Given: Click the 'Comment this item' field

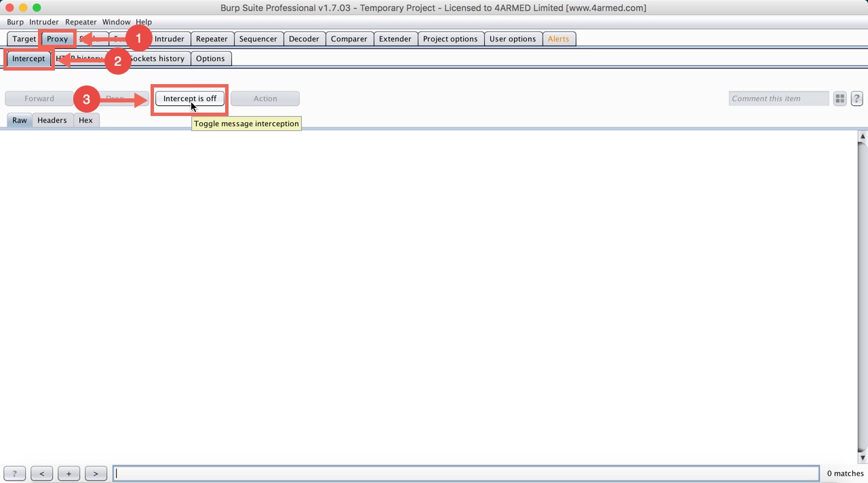Looking at the screenshot, I should coord(779,98).
